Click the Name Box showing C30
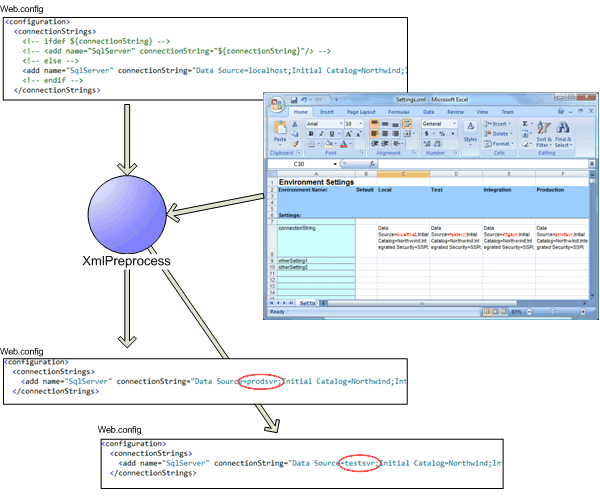The width and height of the screenshot is (600, 498). pyautogui.click(x=301, y=163)
